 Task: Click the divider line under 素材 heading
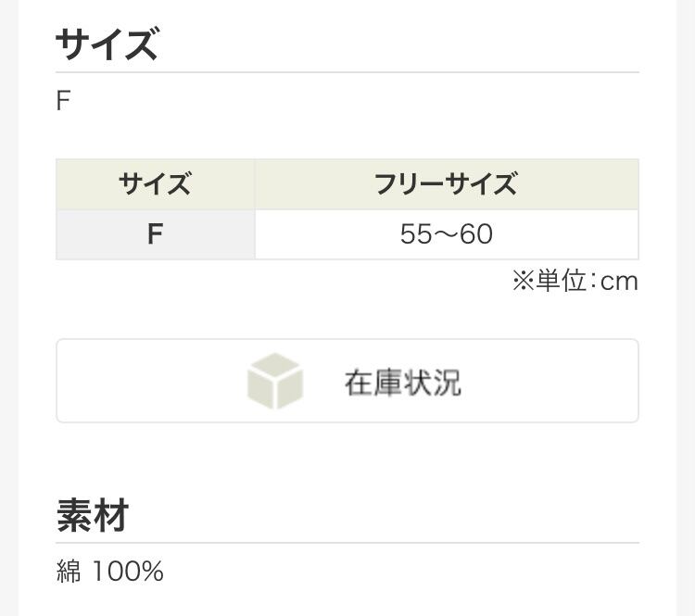point(347,543)
